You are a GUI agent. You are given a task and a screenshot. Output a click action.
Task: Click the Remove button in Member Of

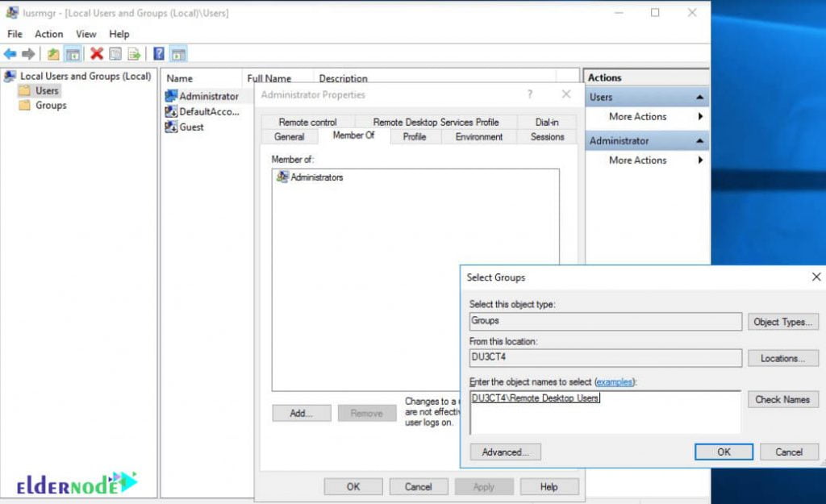click(367, 414)
